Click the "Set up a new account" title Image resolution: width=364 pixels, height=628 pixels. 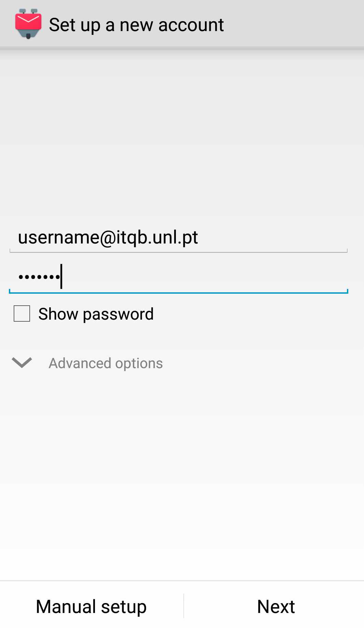click(136, 25)
